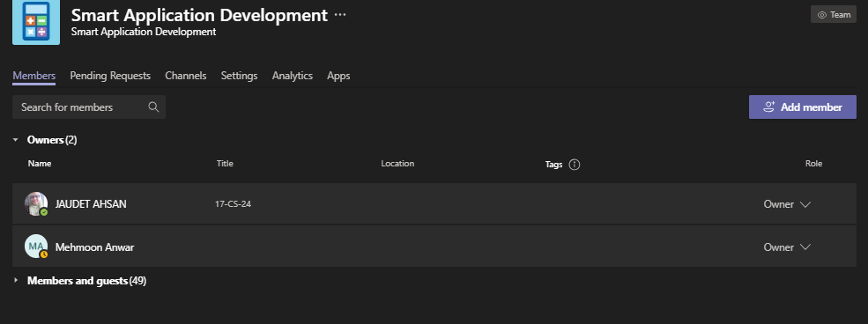Screen dimensions: 868x324
Task: Open the more options ellipsis beside team name
Action: pyautogui.click(x=340, y=15)
